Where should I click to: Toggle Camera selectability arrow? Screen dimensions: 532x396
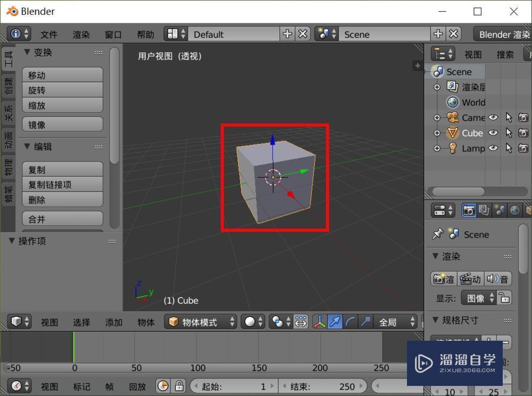(x=508, y=117)
